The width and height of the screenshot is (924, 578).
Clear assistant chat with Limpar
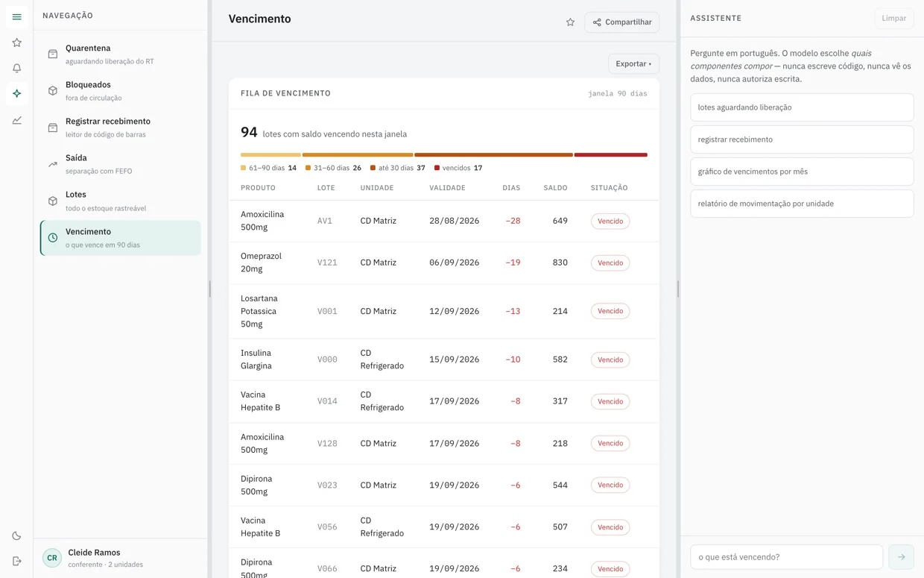point(893,18)
